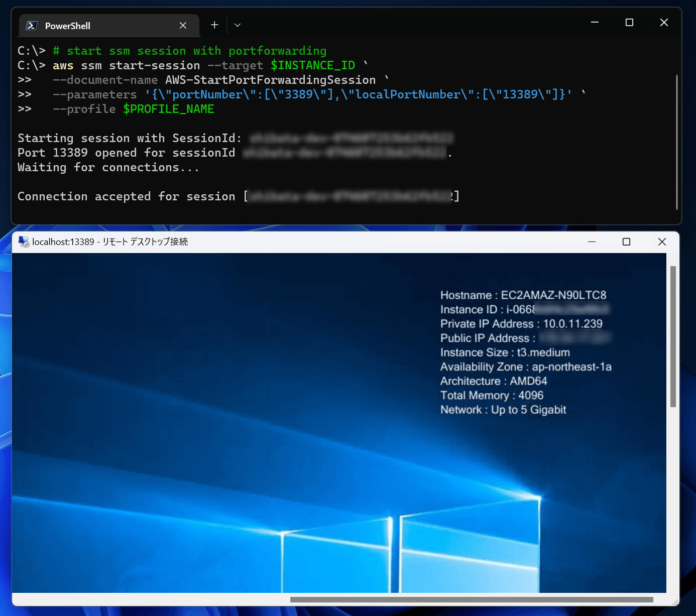Click the PowerShell tab icon

coord(32,26)
